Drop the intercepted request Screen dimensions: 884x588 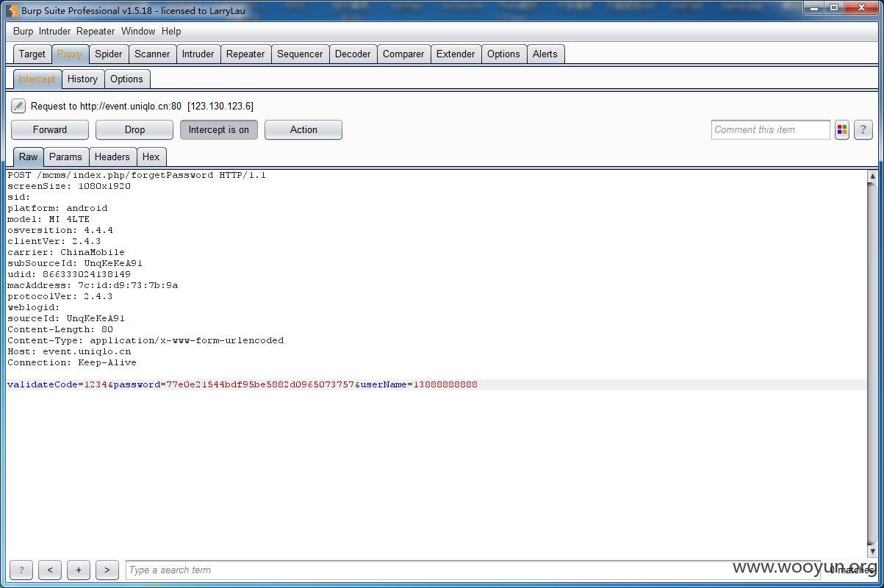pos(134,130)
